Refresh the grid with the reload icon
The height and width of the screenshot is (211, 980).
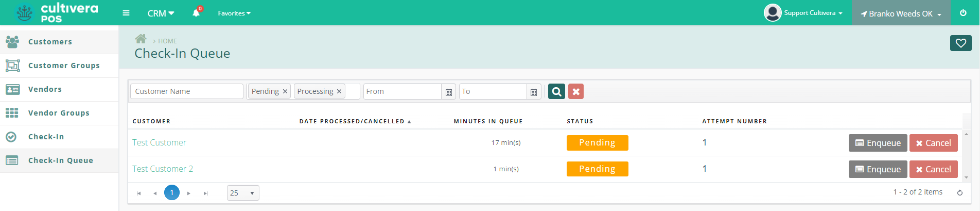coord(959,192)
